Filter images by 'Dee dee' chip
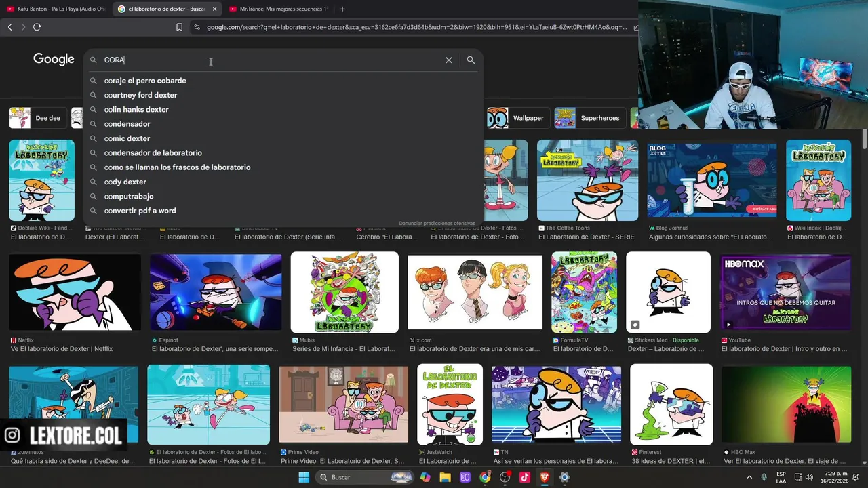Image resolution: width=868 pixels, height=488 pixels. point(38,118)
